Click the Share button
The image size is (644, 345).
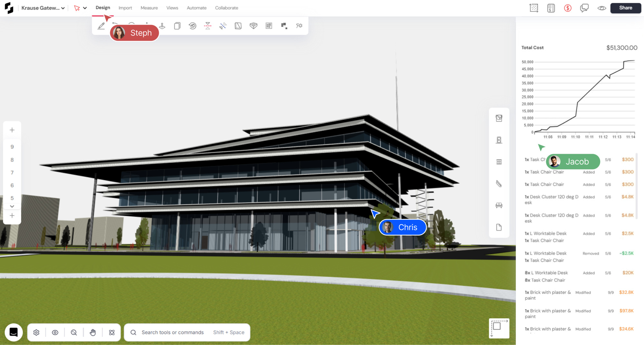click(x=625, y=8)
